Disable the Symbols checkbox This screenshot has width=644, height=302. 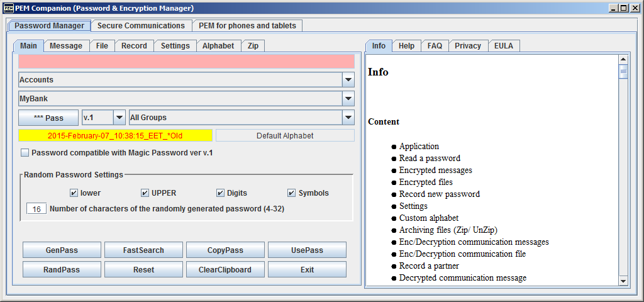pyautogui.click(x=292, y=193)
